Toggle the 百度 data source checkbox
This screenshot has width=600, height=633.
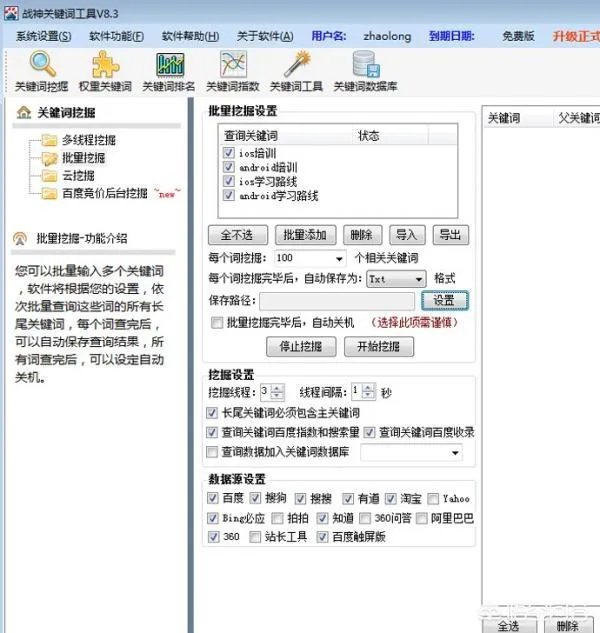[x=213, y=498]
